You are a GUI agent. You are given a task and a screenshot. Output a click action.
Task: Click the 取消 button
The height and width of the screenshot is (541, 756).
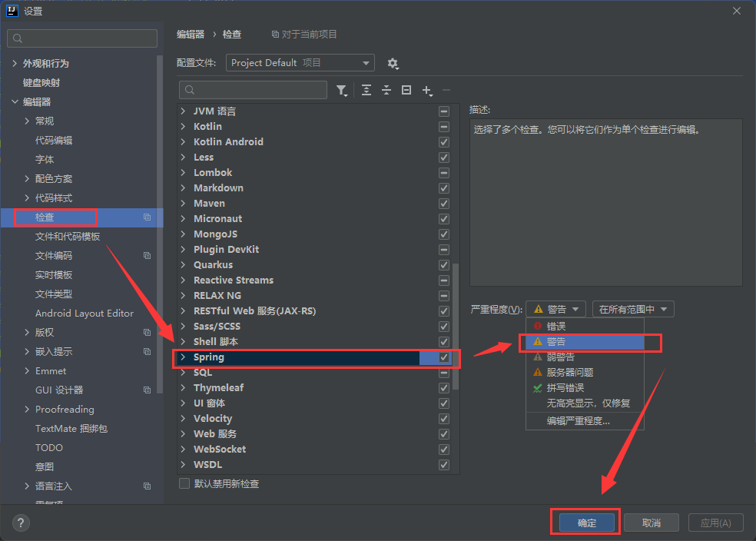652,523
